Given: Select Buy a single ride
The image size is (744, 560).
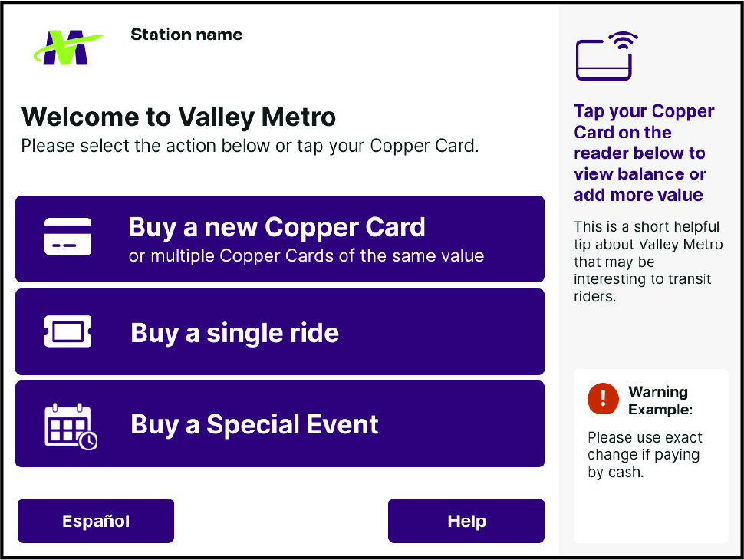Looking at the screenshot, I should [279, 332].
